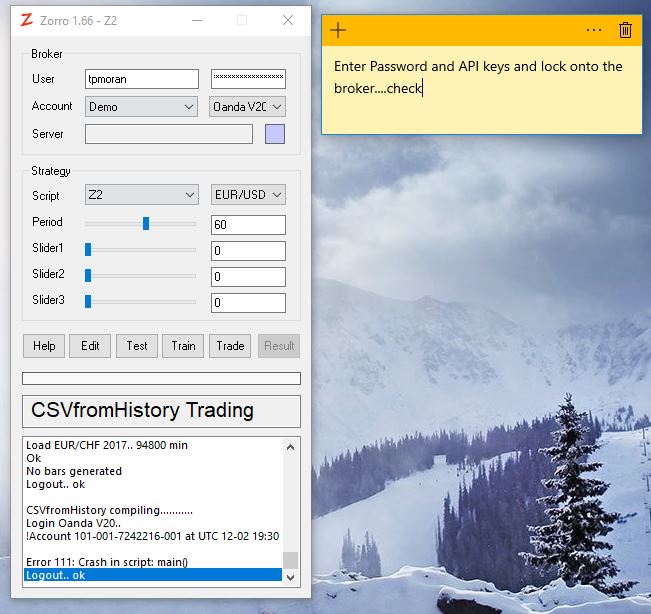This screenshot has width=651, height=614.
Task: Start a backtest with Test button
Action: click(137, 346)
